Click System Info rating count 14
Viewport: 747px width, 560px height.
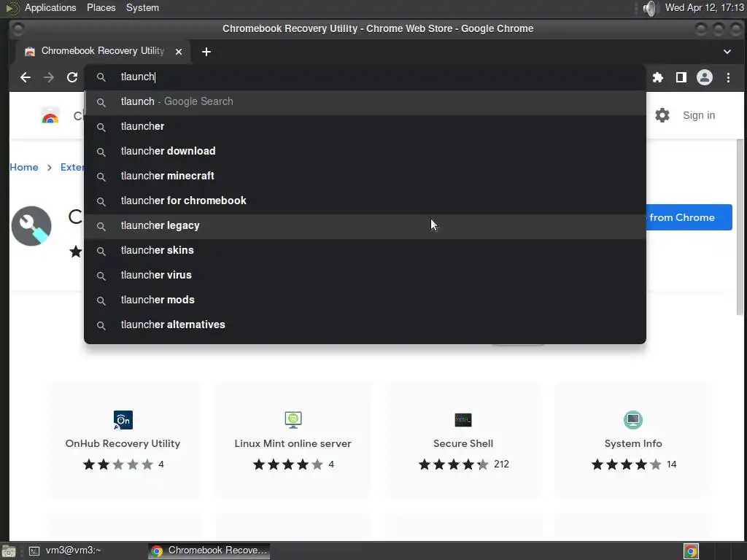pyautogui.click(x=671, y=464)
